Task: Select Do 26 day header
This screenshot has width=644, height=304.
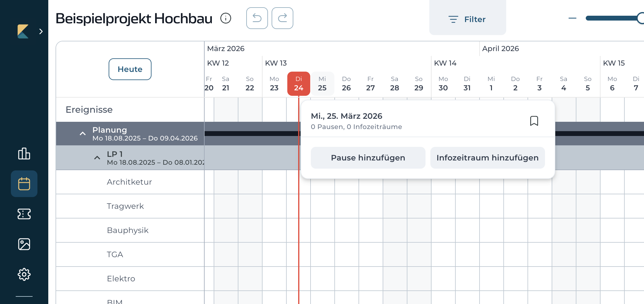Action: click(x=346, y=84)
